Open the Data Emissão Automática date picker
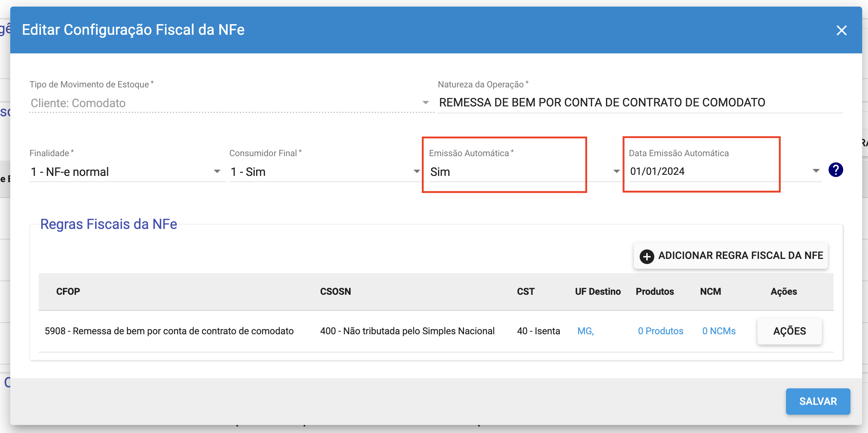868x433 pixels. tap(725, 171)
